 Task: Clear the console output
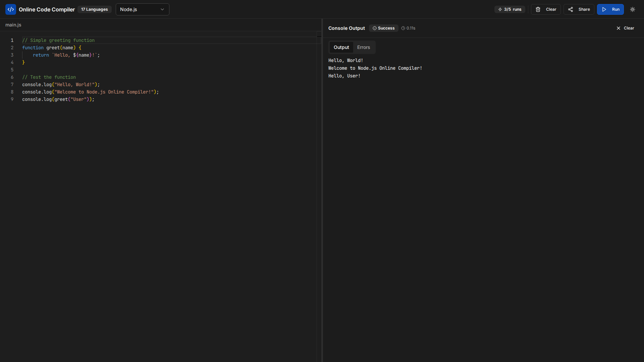coord(629,28)
